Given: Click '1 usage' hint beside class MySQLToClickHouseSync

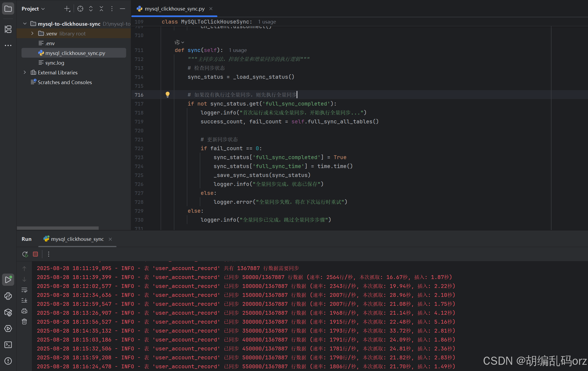Looking at the screenshot, I should click(x=267, y=22).
